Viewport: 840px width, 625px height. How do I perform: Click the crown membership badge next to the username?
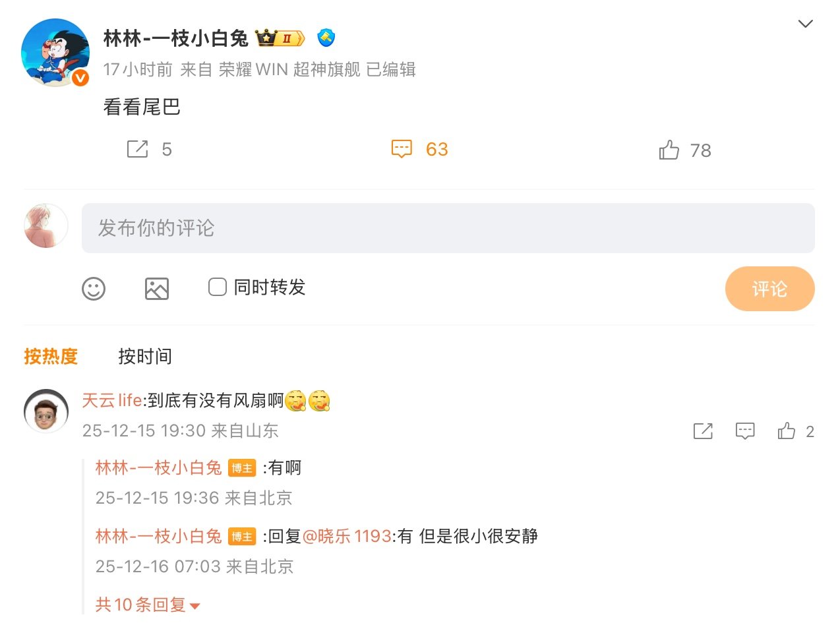click(280, 38)
